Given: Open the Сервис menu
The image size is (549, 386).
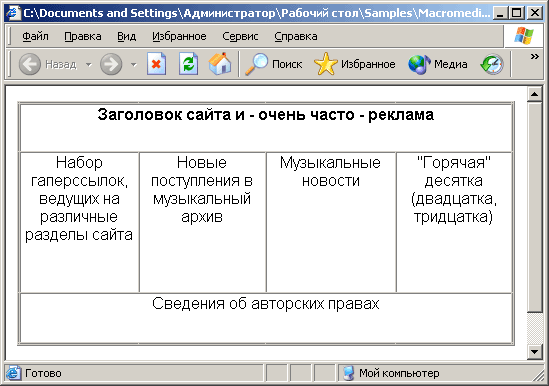Looking at the screenshot, I should pyautogui.click(x=240, y=36).
